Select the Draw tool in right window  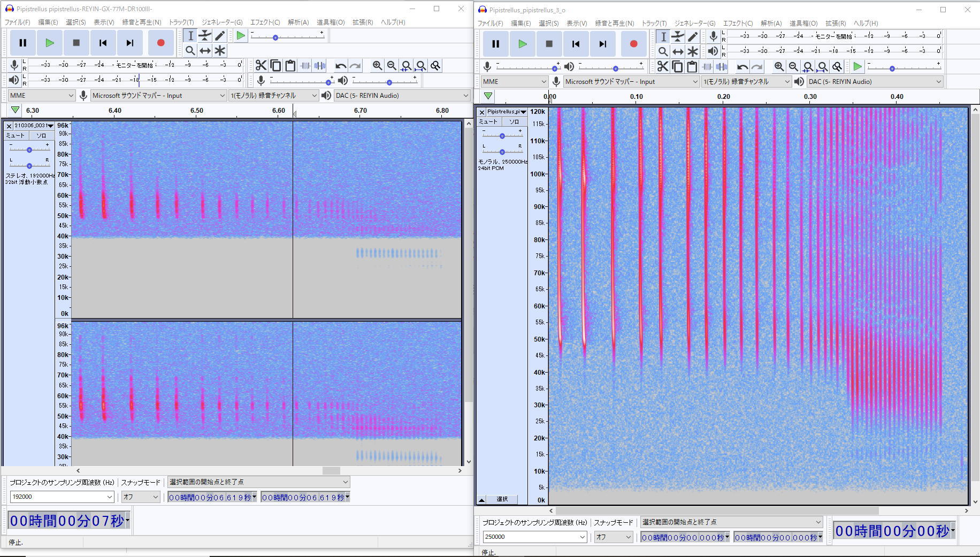693,36
